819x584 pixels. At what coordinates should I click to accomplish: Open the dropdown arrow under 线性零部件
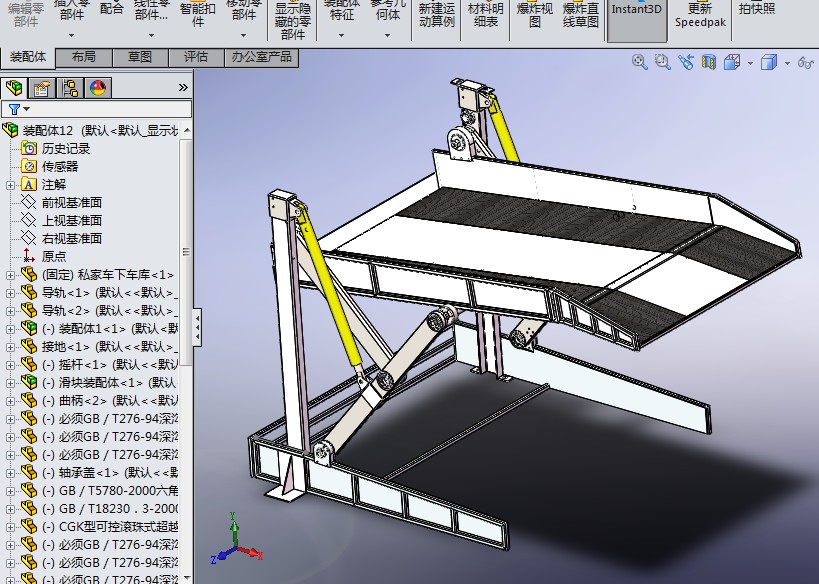pos(151,36)
